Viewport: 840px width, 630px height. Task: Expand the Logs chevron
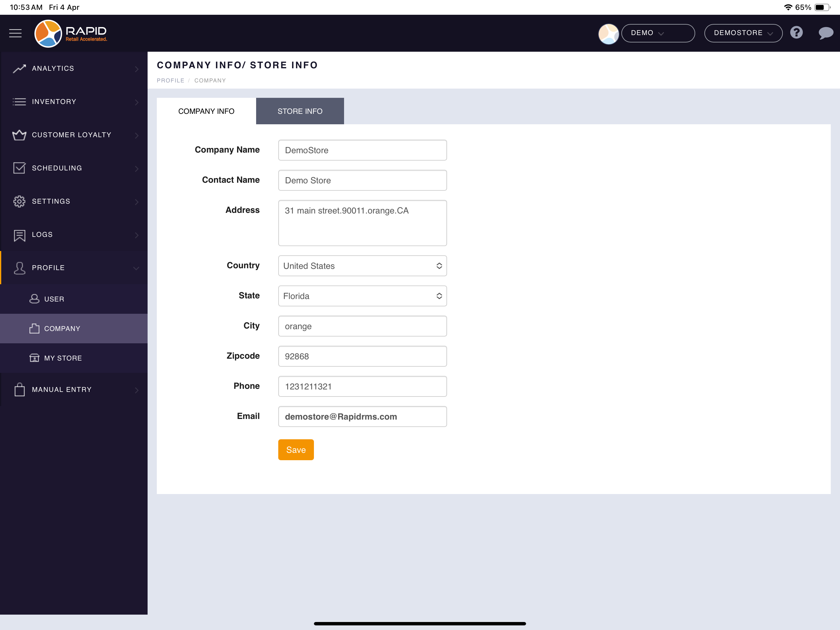click(x=137, y=235)
